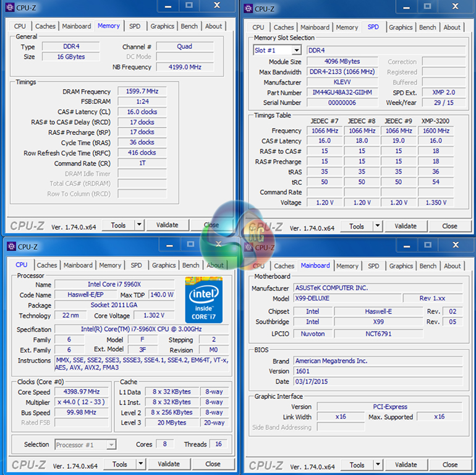
Task: Expand the Tools dropdown arrow in SPD window
Action: [378, 226]
